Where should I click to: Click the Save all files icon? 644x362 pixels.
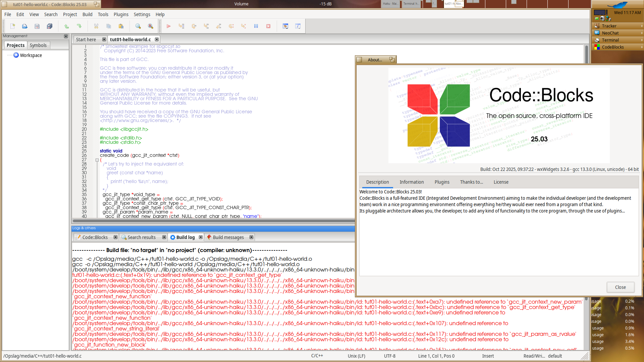tap(50, 26)
